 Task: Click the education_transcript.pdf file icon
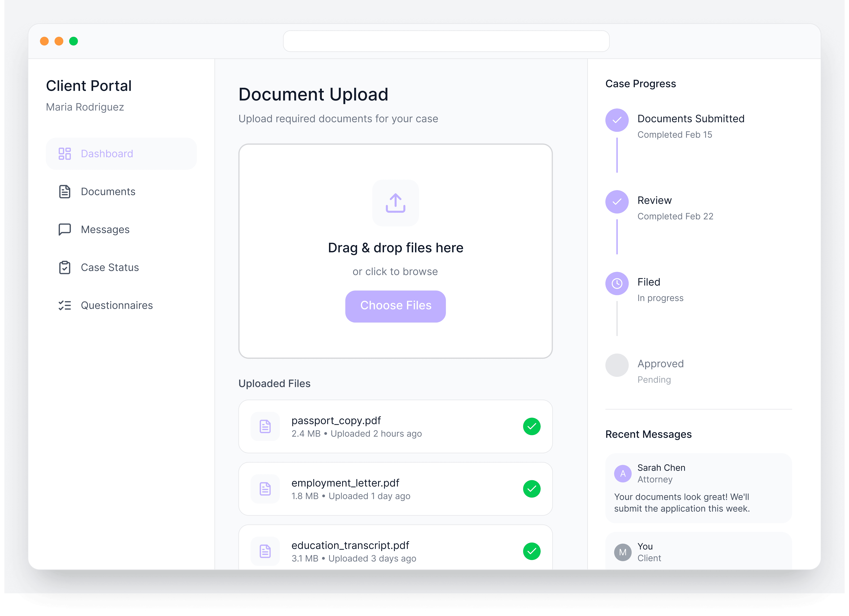pos(265,551)
